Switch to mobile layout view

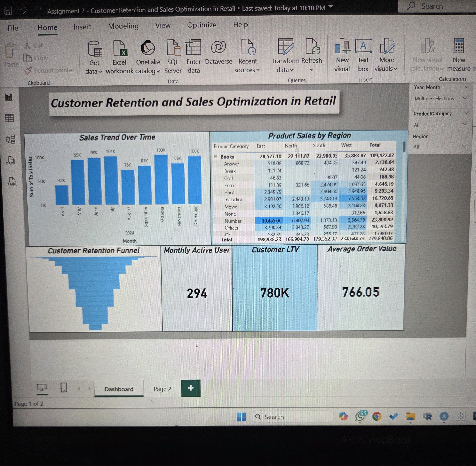tap(64, 388)
